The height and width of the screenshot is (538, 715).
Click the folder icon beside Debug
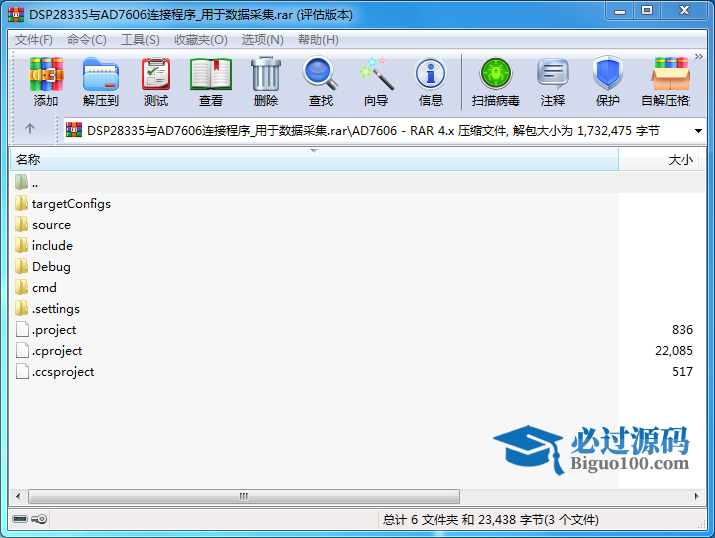tap(21, 266)
